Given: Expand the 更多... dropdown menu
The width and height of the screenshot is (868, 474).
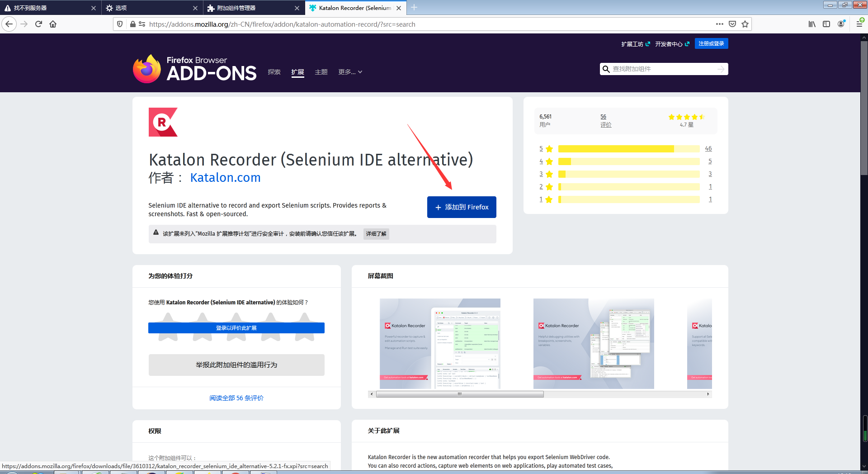Looking at the screenshot, I should click(350, 72).
